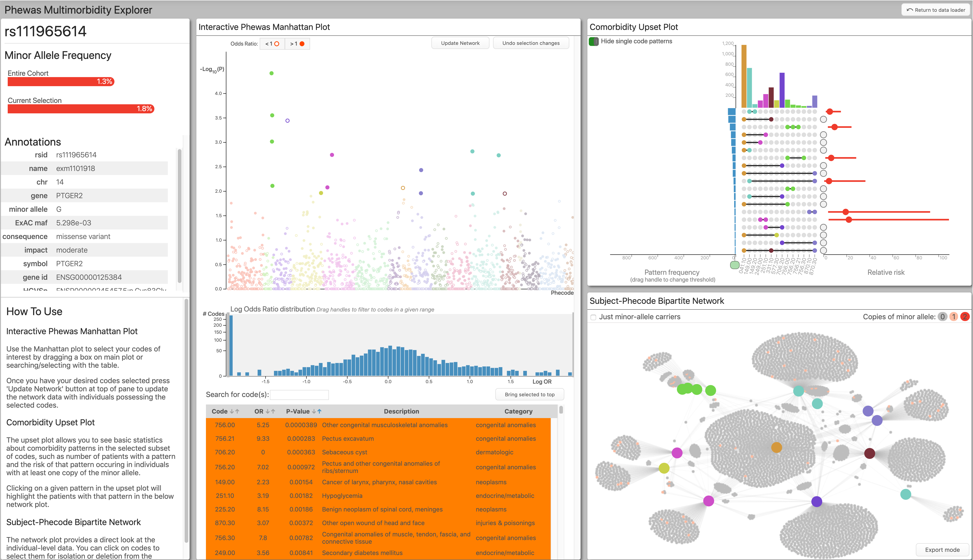Return to data loader
This screenshot has width=973, height=560.
pos(935,10)
